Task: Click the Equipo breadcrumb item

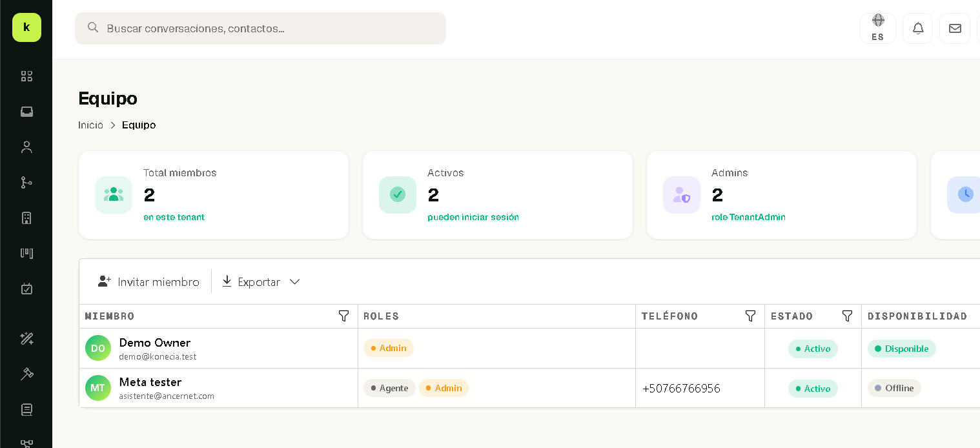Action: point(139,125)
